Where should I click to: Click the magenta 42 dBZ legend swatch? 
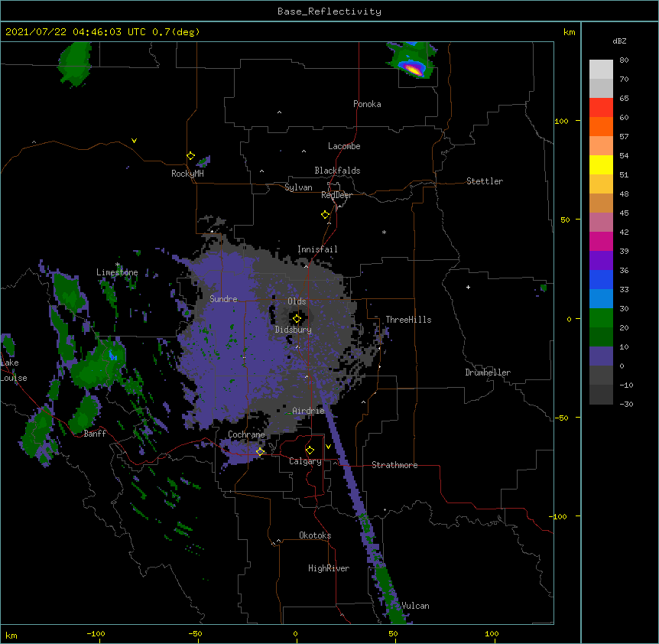tap(601, 241)
